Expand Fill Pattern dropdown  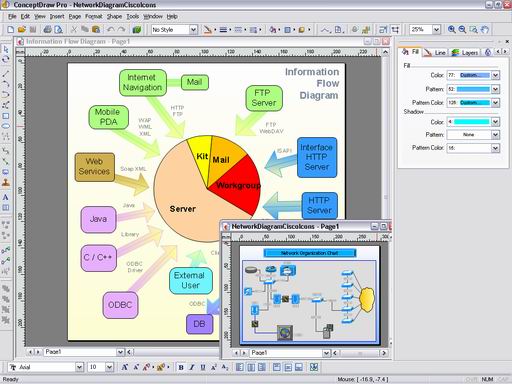tap(495, 89)
